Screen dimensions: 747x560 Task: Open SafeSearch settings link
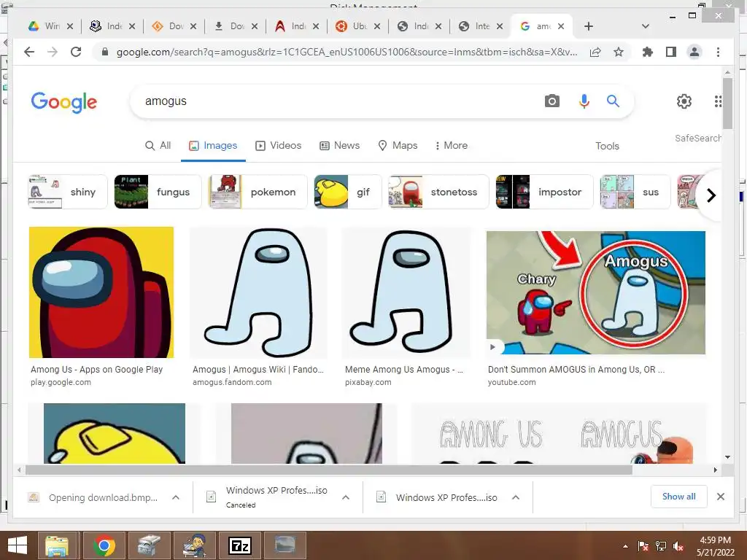coord(698,138)
